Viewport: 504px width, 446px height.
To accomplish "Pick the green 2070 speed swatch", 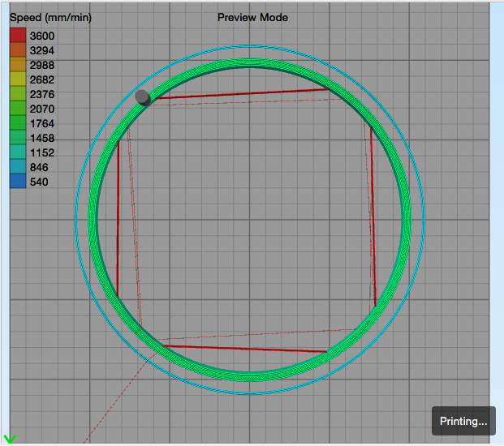I will [x=18, y=108].
